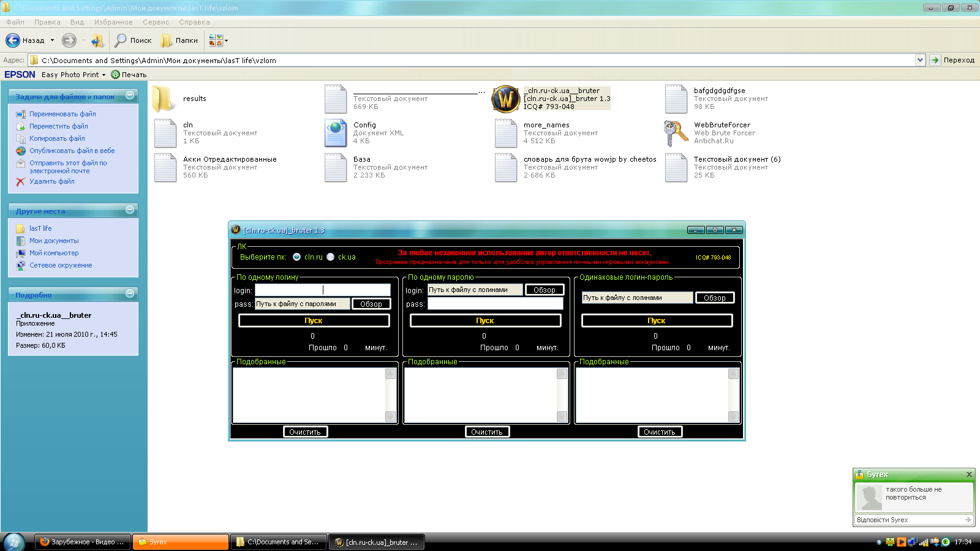
Task: Select Текстовый документ (6) file icon
Action: 676,167
